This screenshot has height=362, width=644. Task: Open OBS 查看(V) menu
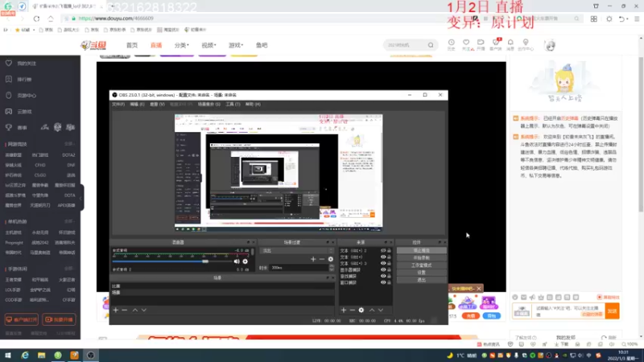coord(157,105)
